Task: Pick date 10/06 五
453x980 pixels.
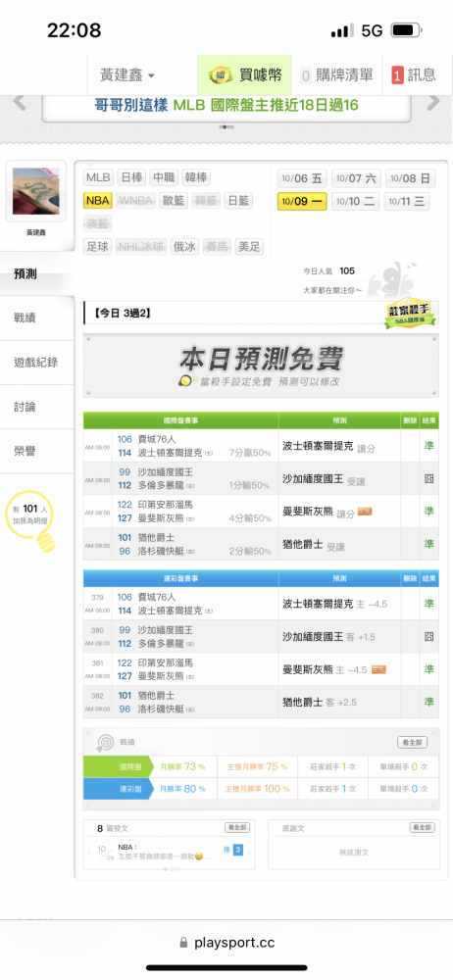Action: pos(302,178)
